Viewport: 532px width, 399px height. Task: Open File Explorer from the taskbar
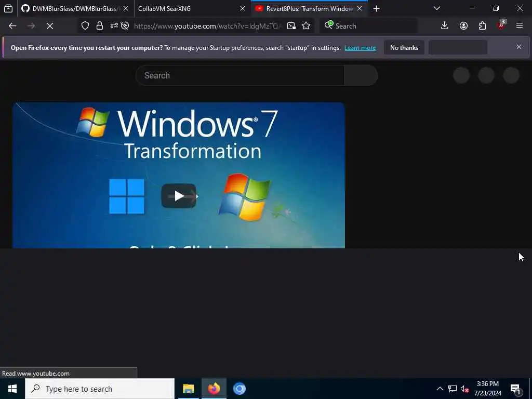(188, 389)
